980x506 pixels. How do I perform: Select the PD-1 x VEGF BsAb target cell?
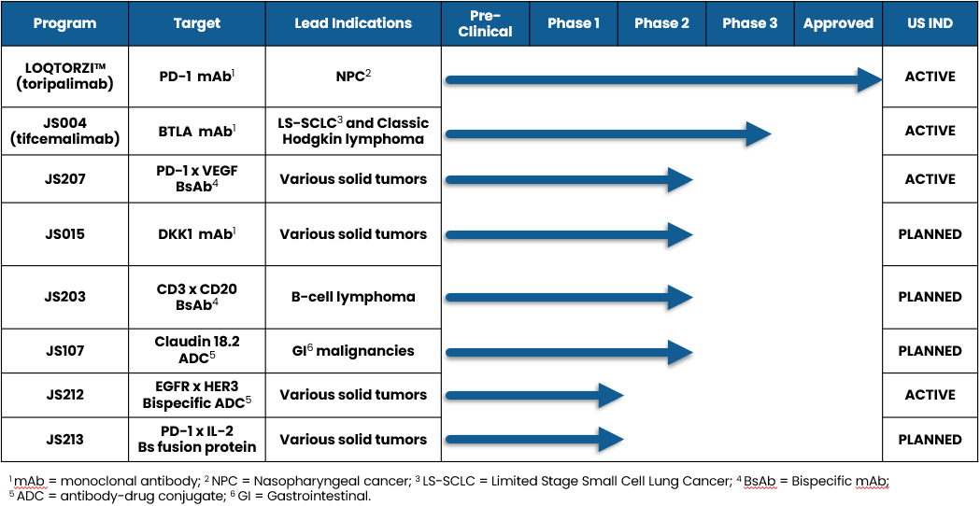(x=197, y=179)
